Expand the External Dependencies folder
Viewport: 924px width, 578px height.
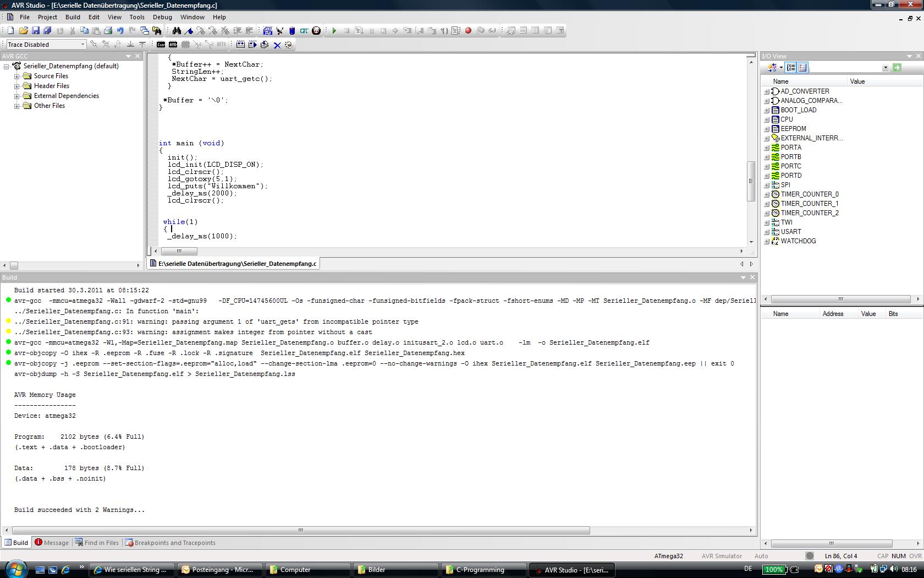point(17,96)
